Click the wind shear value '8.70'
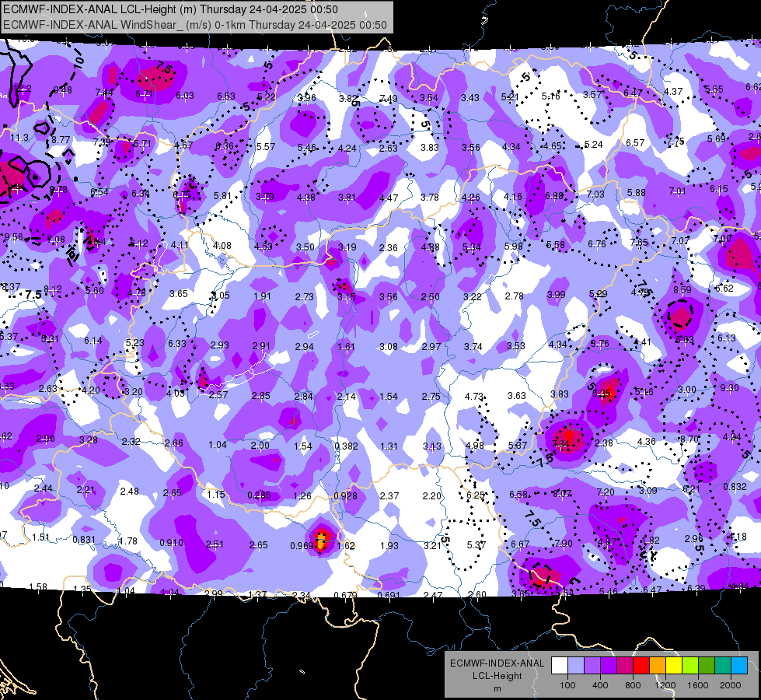This screenshot has height=700, width=761. (x=689, y=439)
